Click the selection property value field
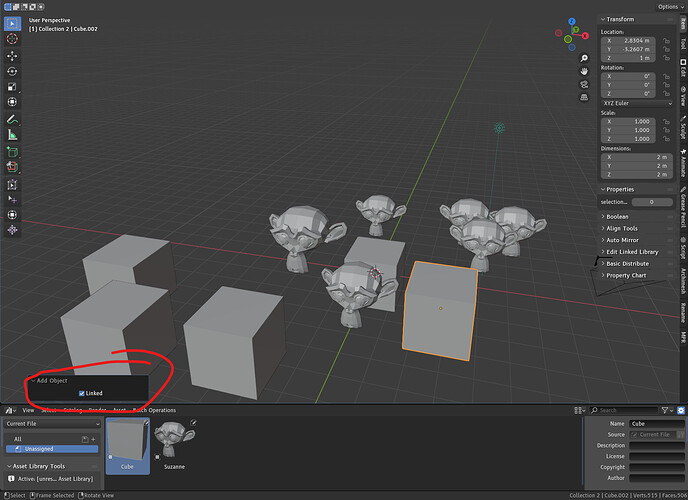Viewport: 688px width, 500px height. (652, 202)
